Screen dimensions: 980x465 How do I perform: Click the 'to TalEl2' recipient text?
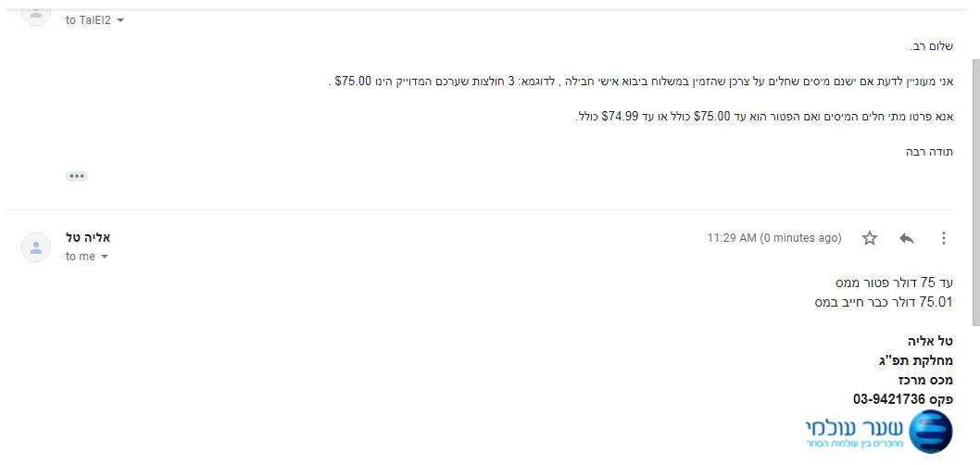pyautogui.click(x=88, y=20)
